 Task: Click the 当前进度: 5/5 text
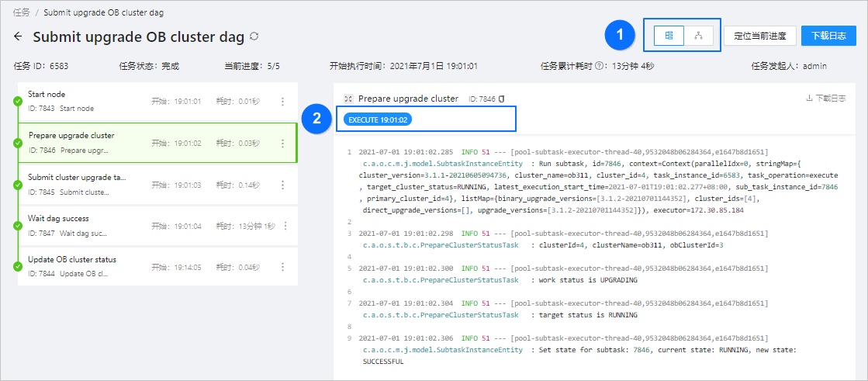tap(252, 66)
